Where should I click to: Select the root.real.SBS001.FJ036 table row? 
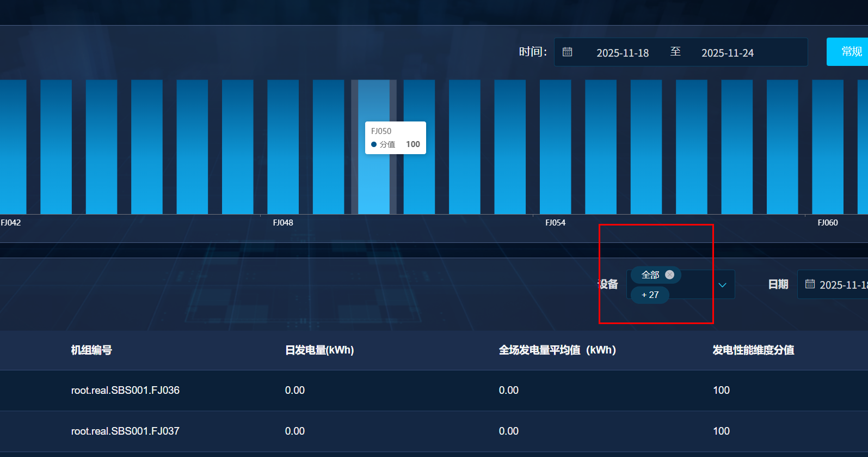click(125, 391)
